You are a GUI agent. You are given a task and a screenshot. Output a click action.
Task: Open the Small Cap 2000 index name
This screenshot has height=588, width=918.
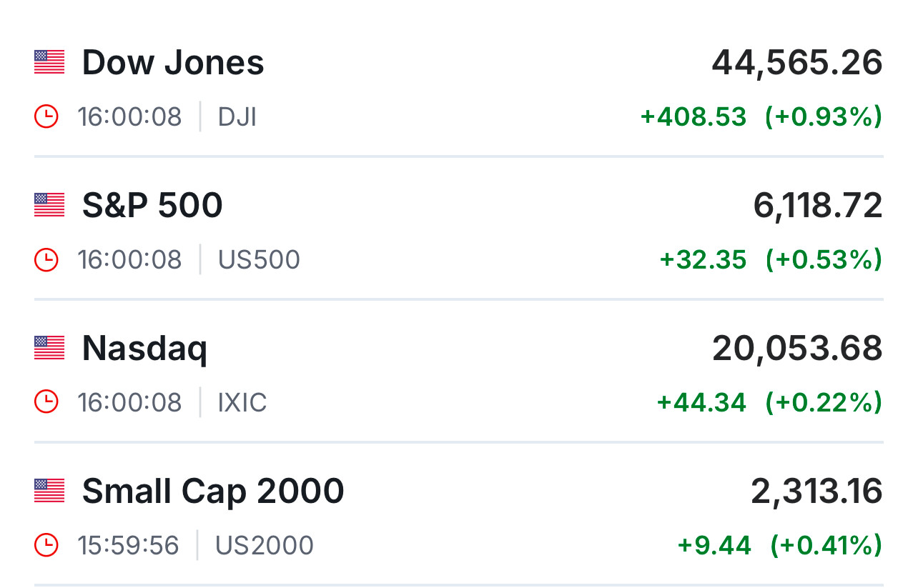(213, 492)
